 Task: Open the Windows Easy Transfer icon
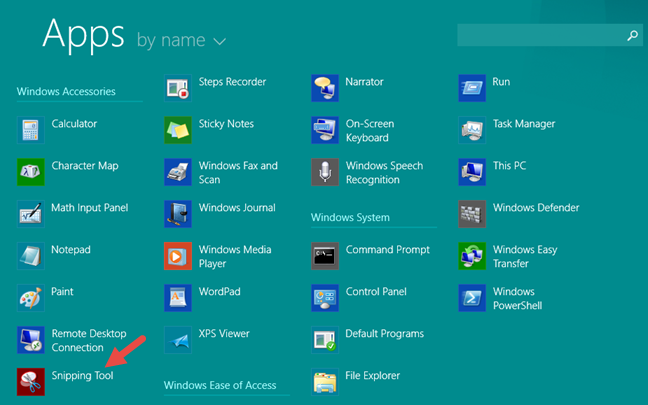coord(472,256)
